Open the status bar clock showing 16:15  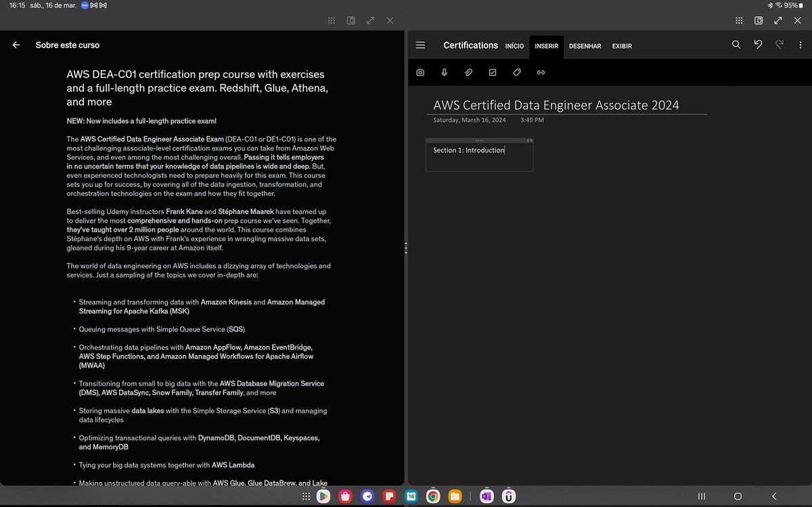(18, 5)
